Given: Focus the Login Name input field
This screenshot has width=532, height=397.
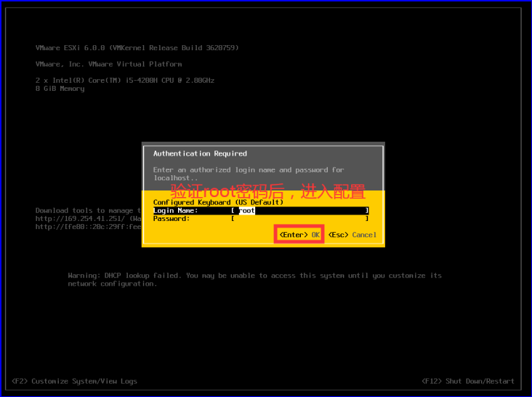Looking at the screenshot, I should [300, 210].
